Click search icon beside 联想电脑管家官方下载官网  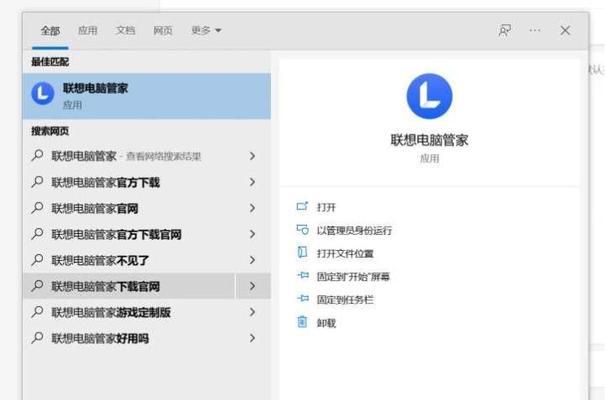(37, 233)
